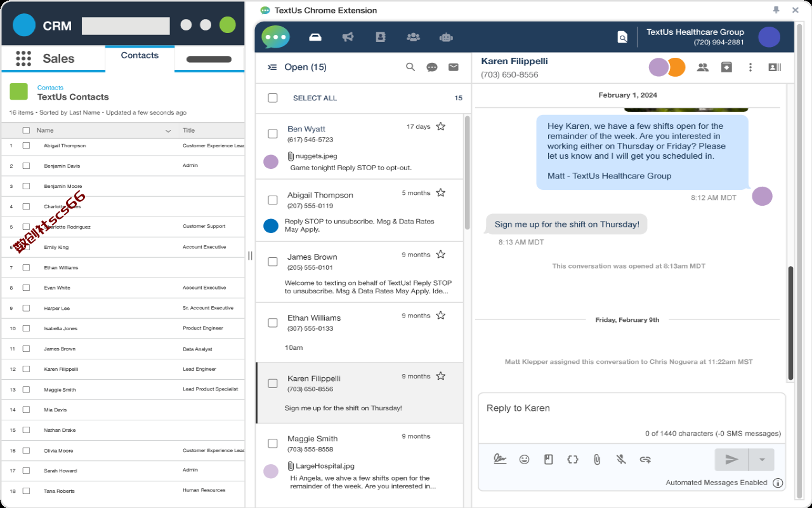Image resolution: width=812 pixels, height=508 pixels.
Task: Open the James Brown contact in CRM
Action: [60, 349]
